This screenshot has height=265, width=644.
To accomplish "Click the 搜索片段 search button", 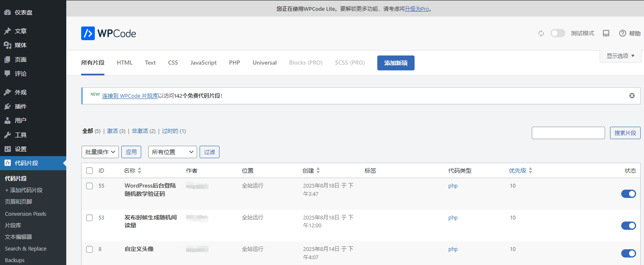I will 625,133.
